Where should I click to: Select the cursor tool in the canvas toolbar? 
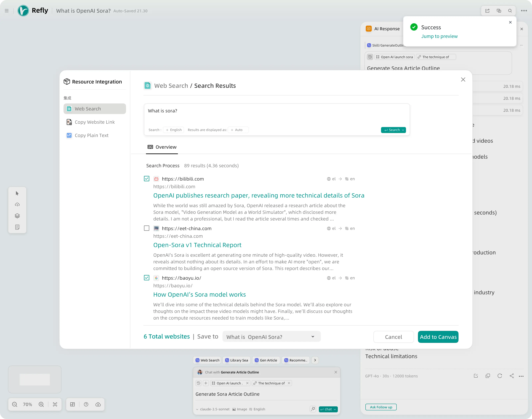(x=17, y=193)
